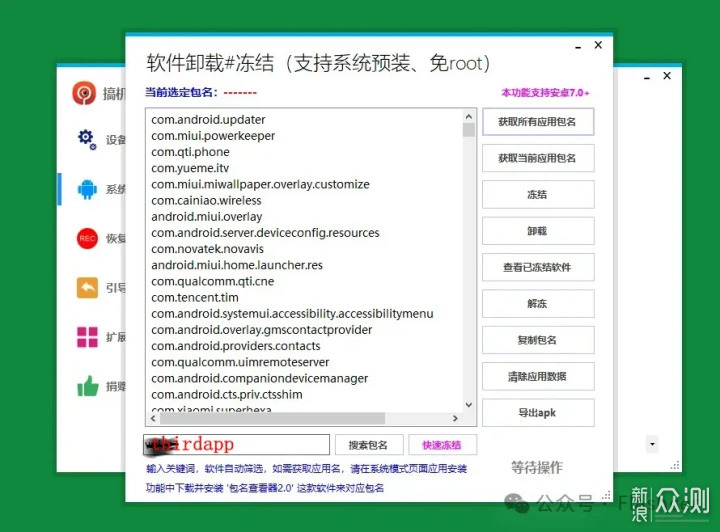720x532 pixels.
Task: Select the blue Android robot sidebar icon
Action: coord(87,189)
